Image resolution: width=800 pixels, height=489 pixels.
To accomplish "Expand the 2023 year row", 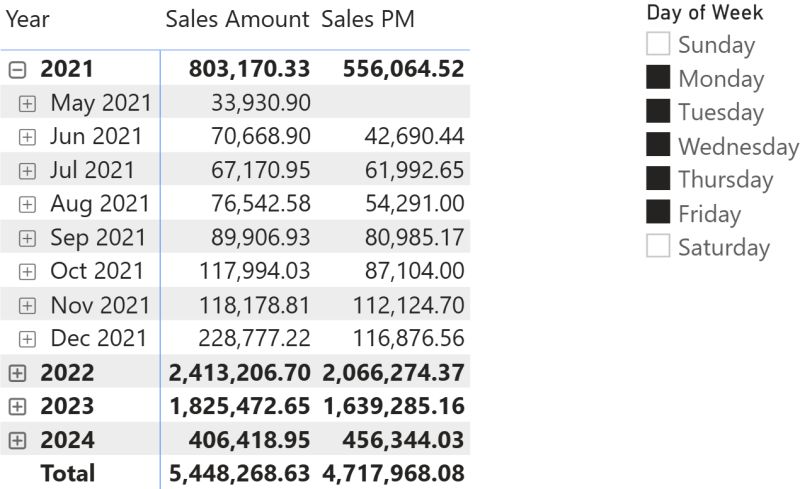I will click(x=16, y=406).
